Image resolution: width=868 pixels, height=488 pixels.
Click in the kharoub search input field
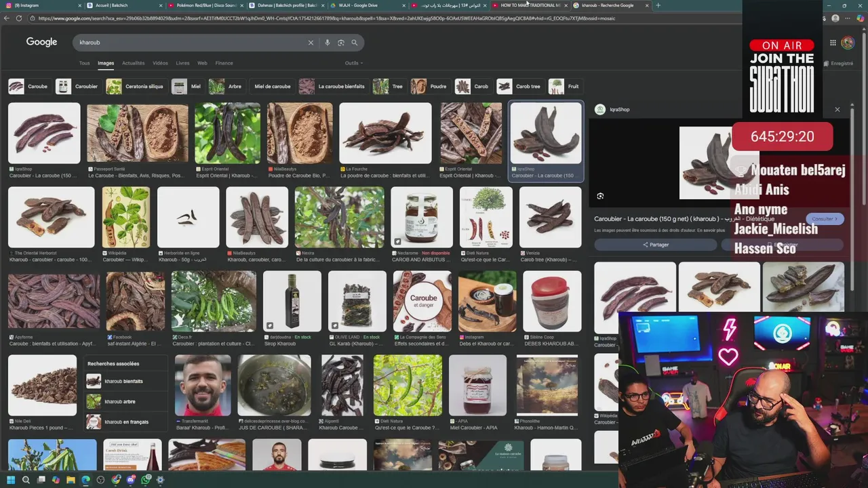point(190,43)
